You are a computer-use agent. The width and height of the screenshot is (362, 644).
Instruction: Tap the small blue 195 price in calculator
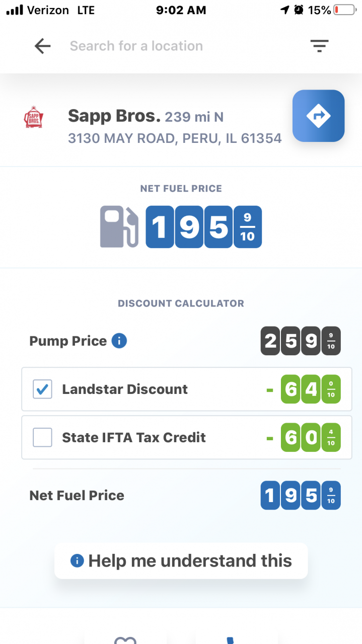301,496
